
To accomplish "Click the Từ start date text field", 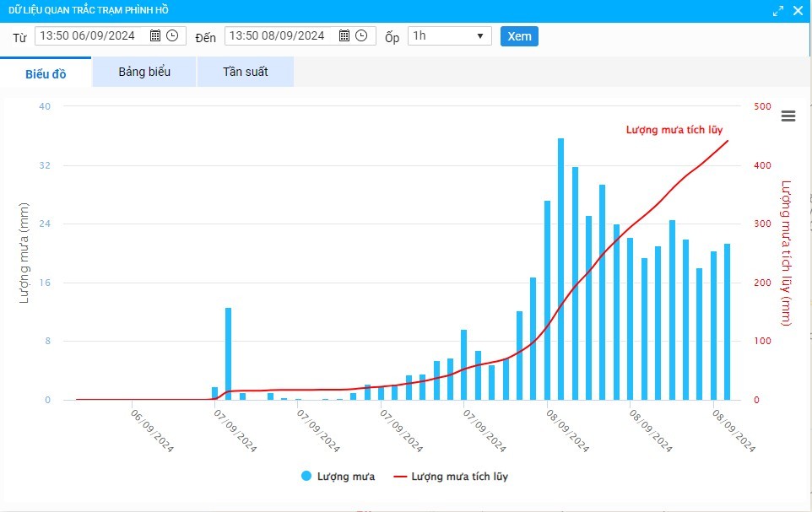I will (x=93, y=35).
